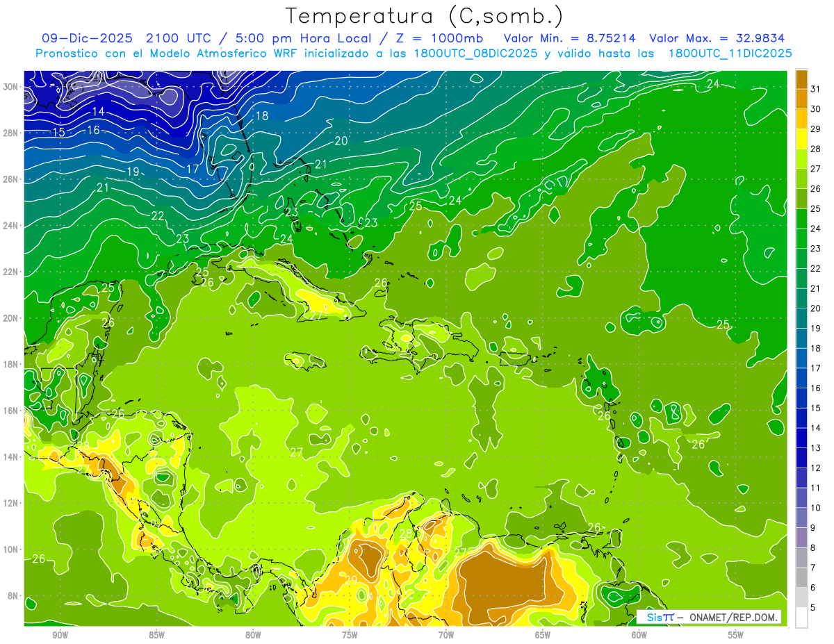Screen dimensions: 834x644
Task: Click legend value "31" on color bar
Action: pyautogui.click(x=816, y=90)
